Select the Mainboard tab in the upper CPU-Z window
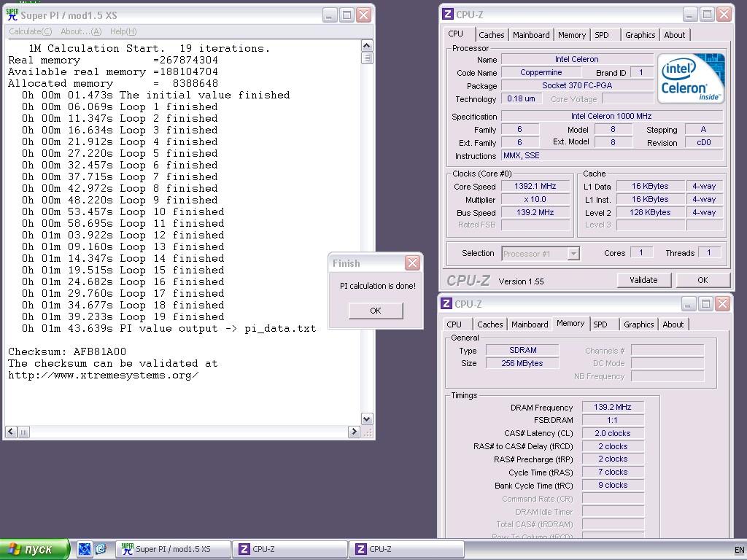This screenshot has width=747, height=560. 531,35
